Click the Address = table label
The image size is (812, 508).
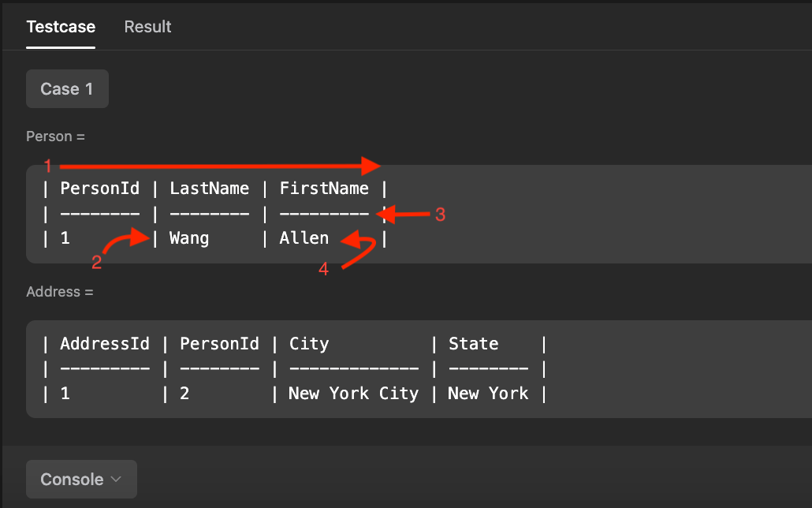point(60,291)
